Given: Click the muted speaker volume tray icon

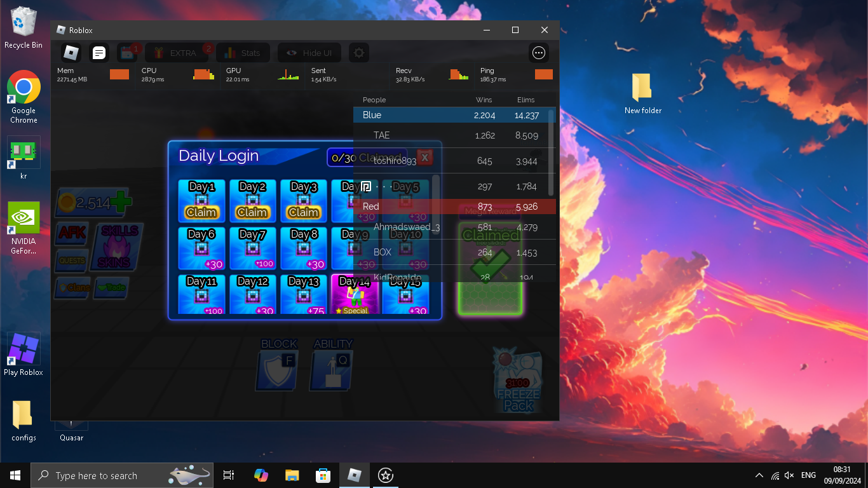Looking at the screenshot, I should coord(790,475).
